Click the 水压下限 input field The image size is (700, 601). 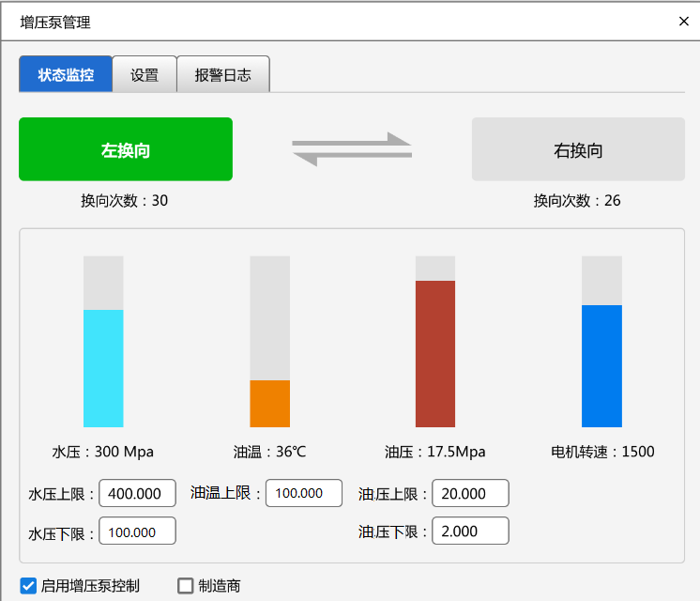[137, 532]
